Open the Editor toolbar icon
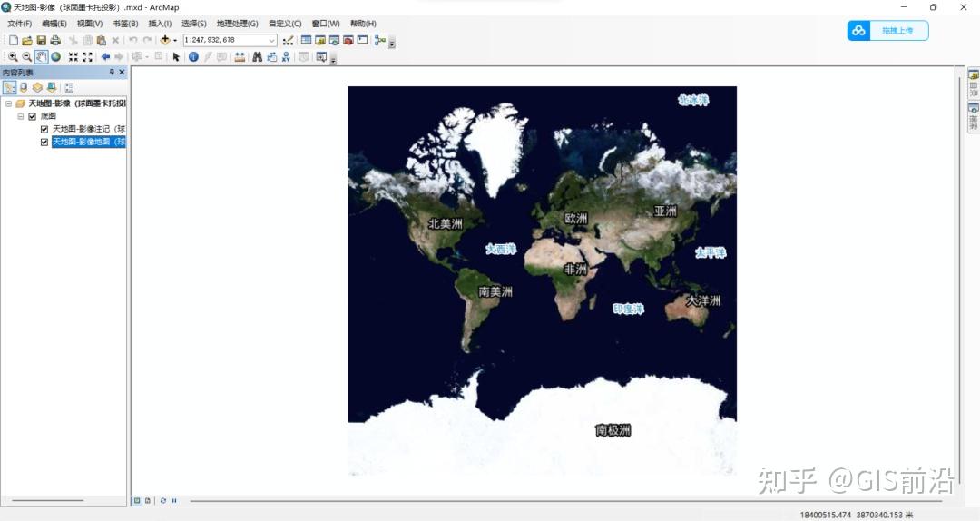Viewport: 980px width, 521px height. point(288,41)
